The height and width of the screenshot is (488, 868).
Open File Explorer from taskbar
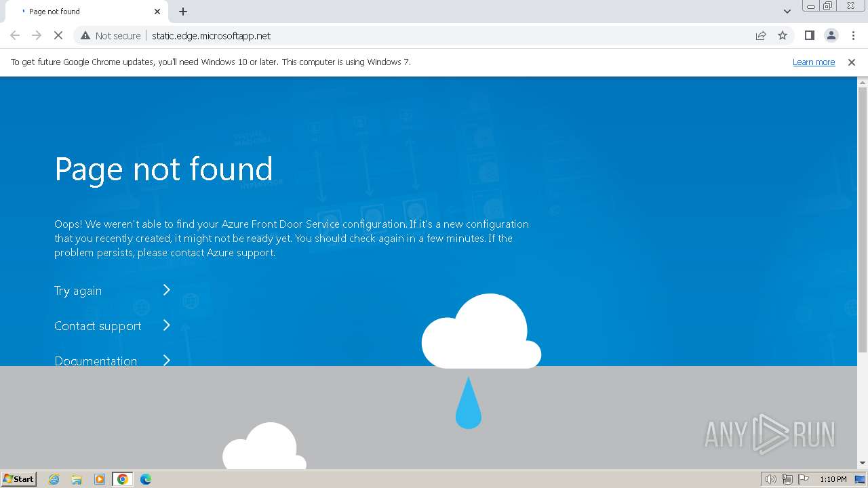pyautogui.click(x=77, y=479)
